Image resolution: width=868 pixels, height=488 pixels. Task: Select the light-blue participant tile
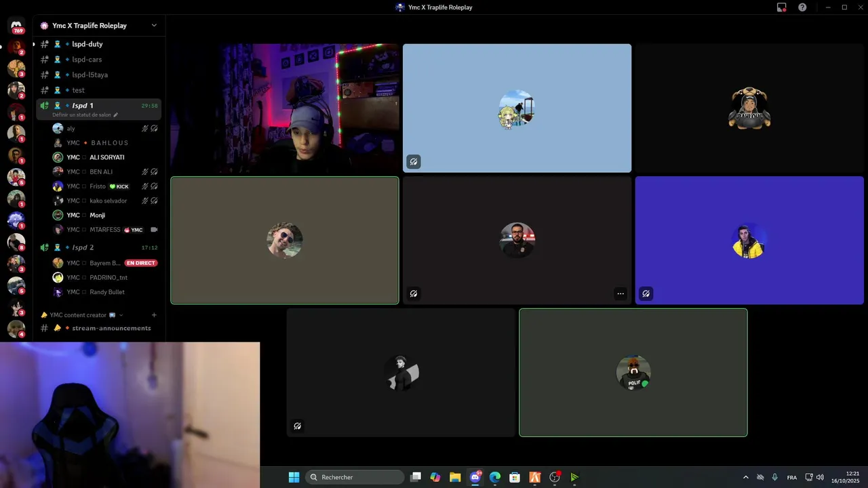pyautogui.click(x=517, y=108)
